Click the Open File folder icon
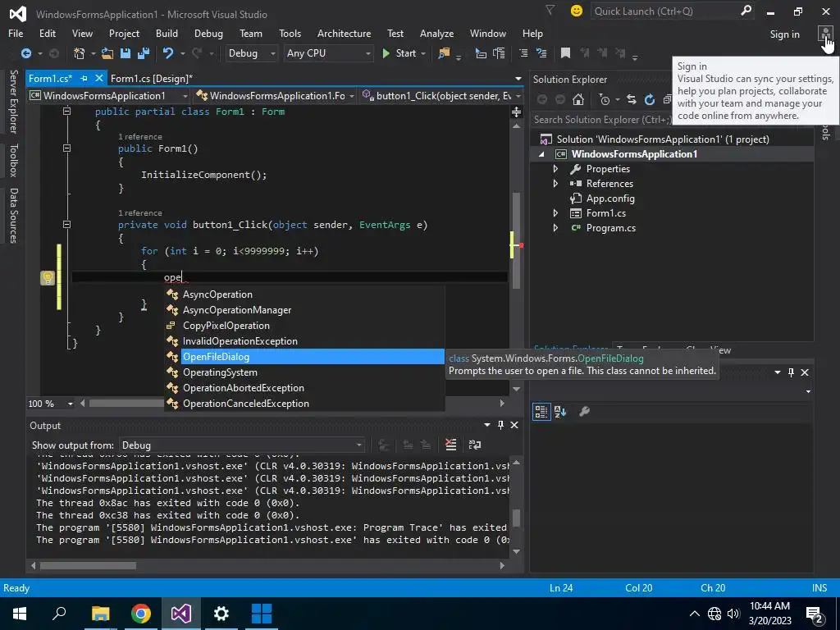 tap(107, 53)
